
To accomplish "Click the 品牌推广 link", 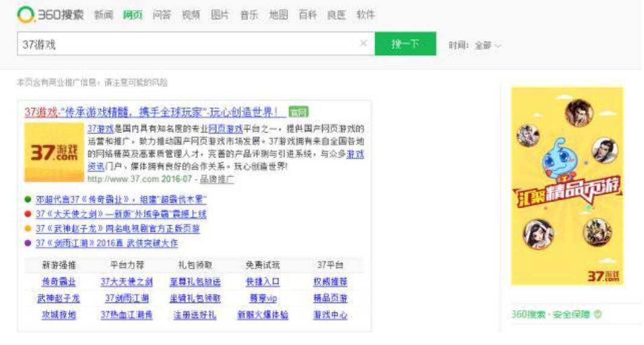I will [x=217, y=179].
